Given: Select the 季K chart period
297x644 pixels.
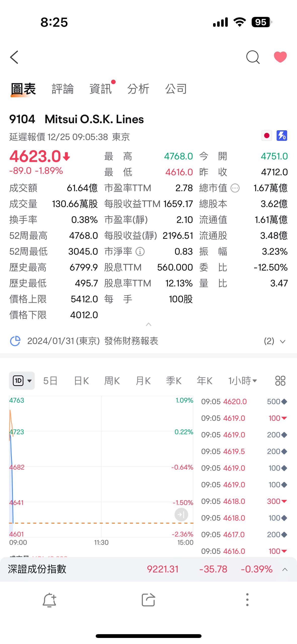Looking at the screenshot, I should click(174, 381).
